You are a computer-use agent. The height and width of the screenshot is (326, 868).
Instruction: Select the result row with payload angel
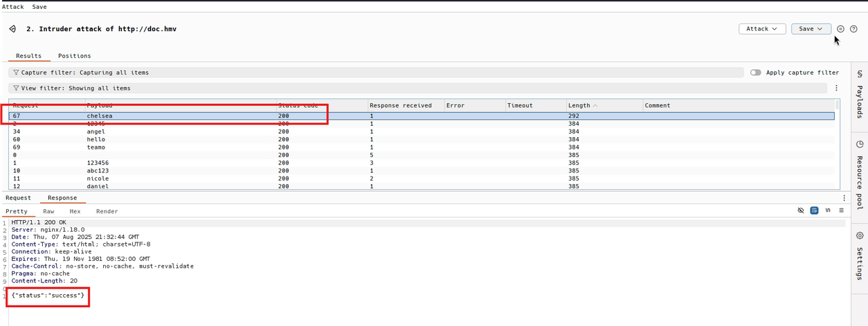pos(422,132)
